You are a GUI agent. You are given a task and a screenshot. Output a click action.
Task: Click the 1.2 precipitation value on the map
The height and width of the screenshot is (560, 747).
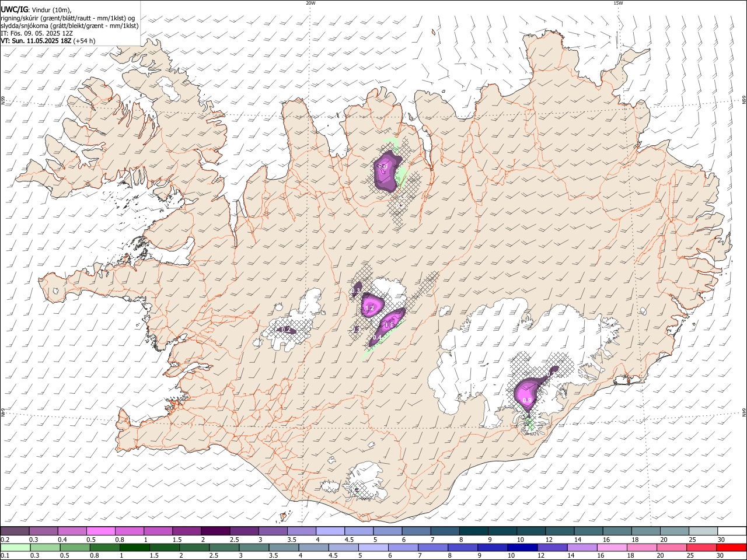(369, 308)
